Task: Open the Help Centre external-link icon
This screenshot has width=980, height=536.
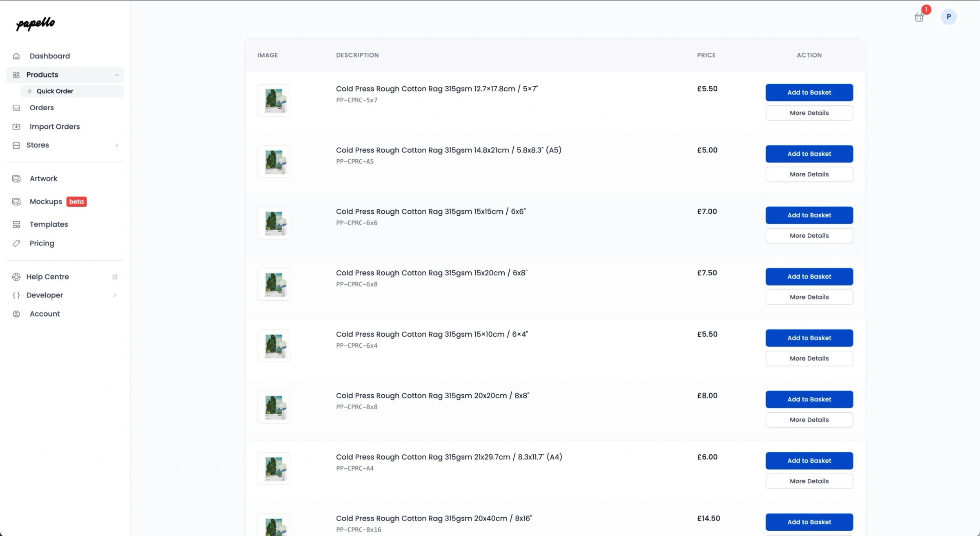Action: pos(115,277)
